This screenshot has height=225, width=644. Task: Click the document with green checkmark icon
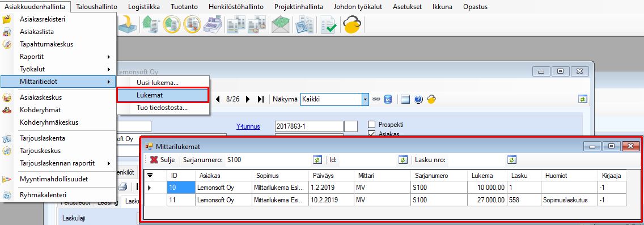[x=328, y=24]
